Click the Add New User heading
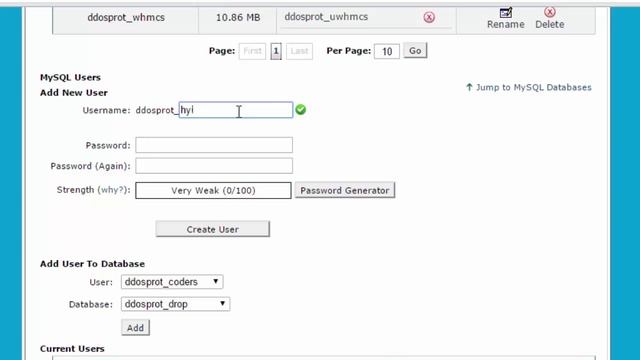This screenshot has height=360, width=640. coord(74,93)
